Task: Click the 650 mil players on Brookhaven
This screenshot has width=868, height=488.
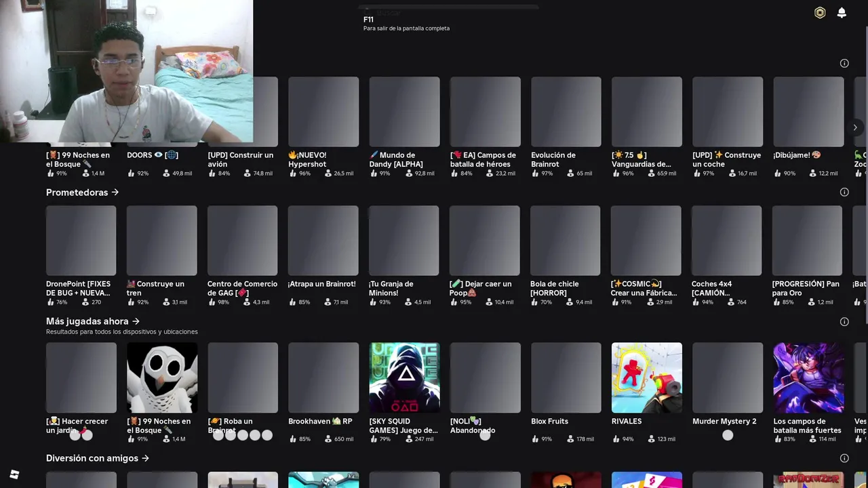Action: click(344, 439)
